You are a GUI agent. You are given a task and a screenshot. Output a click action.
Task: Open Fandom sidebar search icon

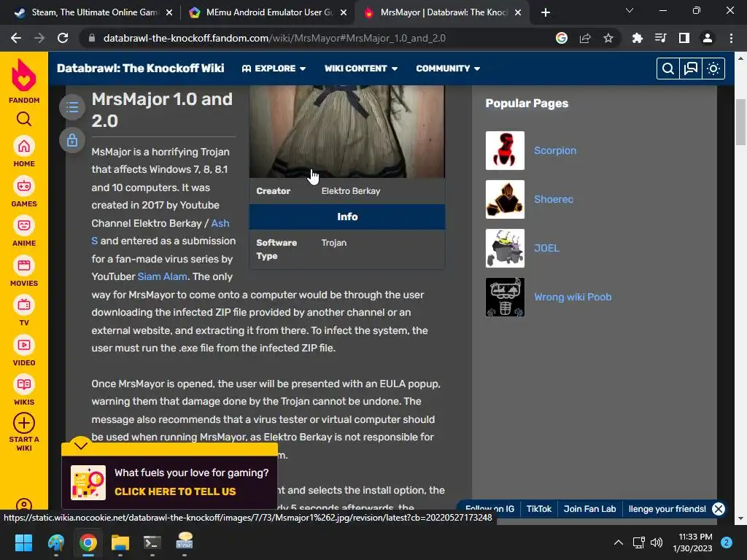[x=24, y=119]
